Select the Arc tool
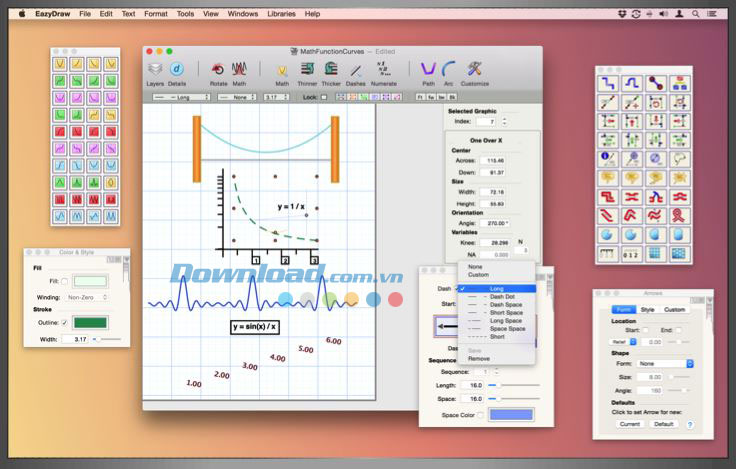The height and width of the screenshot is (469, 736). [450, 69]
